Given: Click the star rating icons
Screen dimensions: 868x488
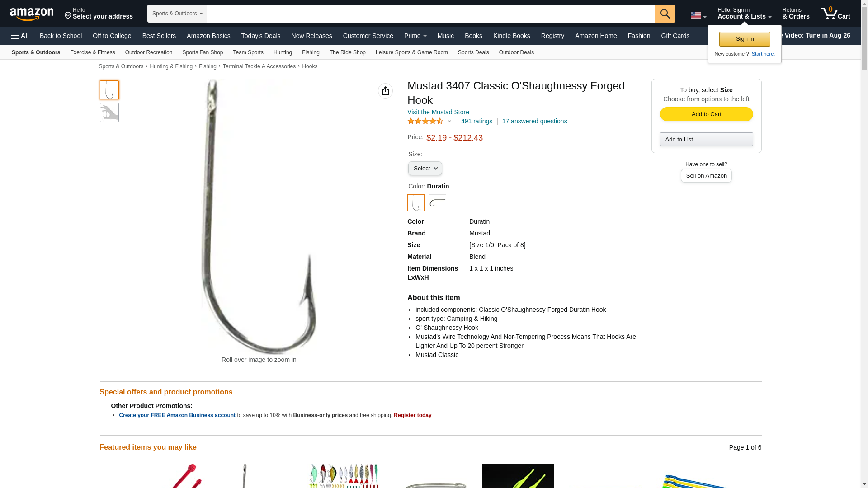Looking at the screenshot, I should tap(425, 121).
